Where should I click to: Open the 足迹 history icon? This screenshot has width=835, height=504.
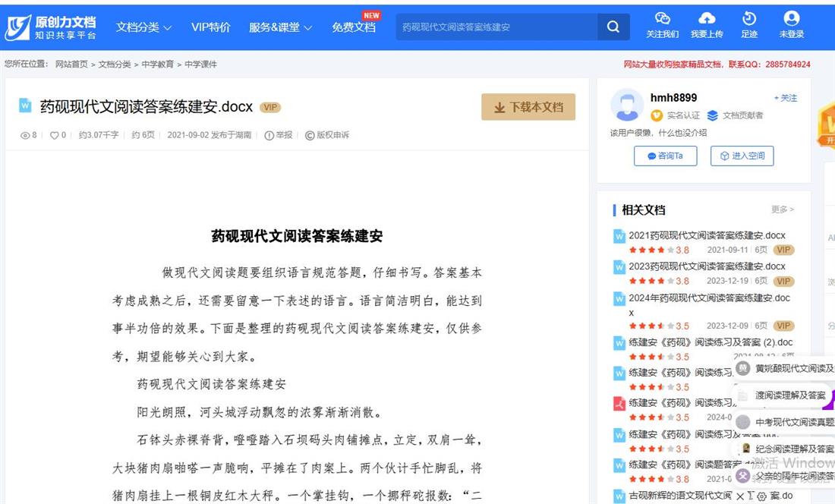click(x=749, y=19)
